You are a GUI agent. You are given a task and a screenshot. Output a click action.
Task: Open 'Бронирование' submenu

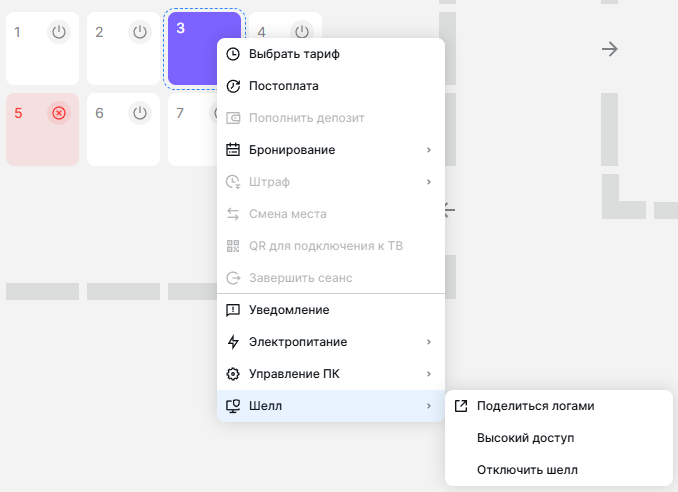[331, 150]
